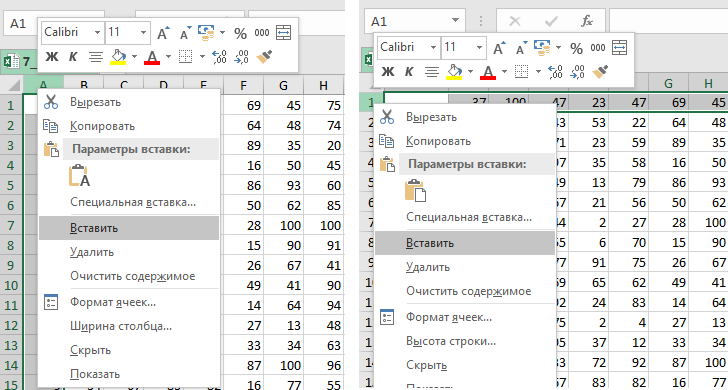Select Format Painter brush in left mini toolbar
The image size is (728, 390).
pos(264,57)
